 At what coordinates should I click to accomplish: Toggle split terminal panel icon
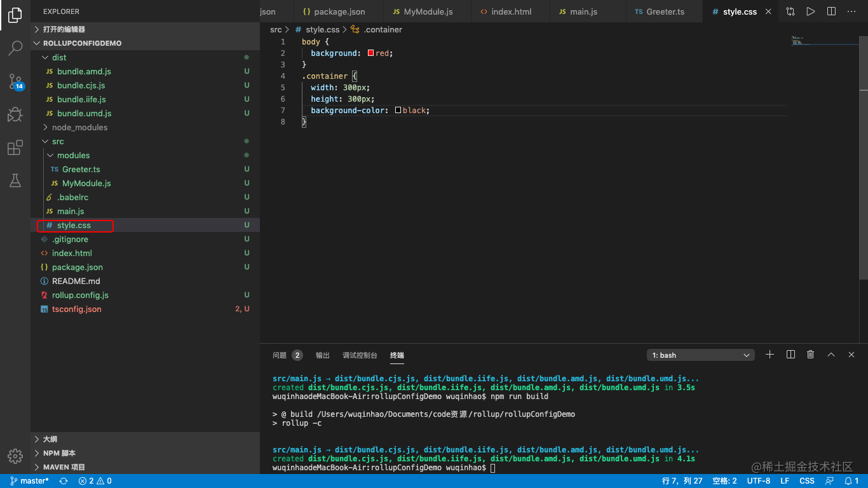click(790, 355)
